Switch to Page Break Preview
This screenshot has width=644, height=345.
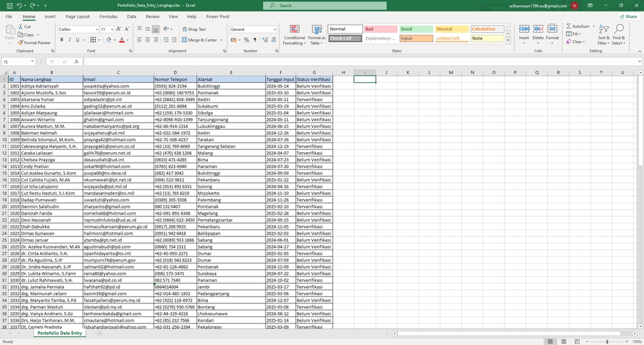577,341
